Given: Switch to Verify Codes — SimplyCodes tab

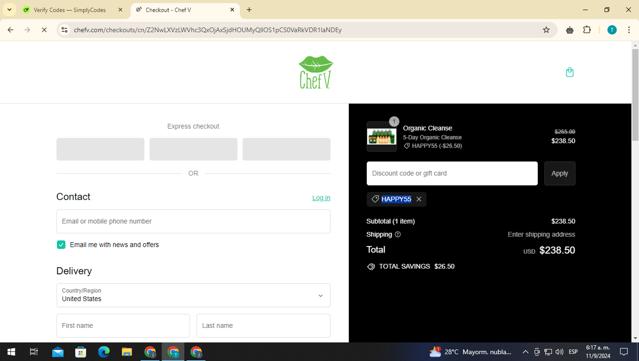Looking at the screenshot, I should tap(70, 10).
